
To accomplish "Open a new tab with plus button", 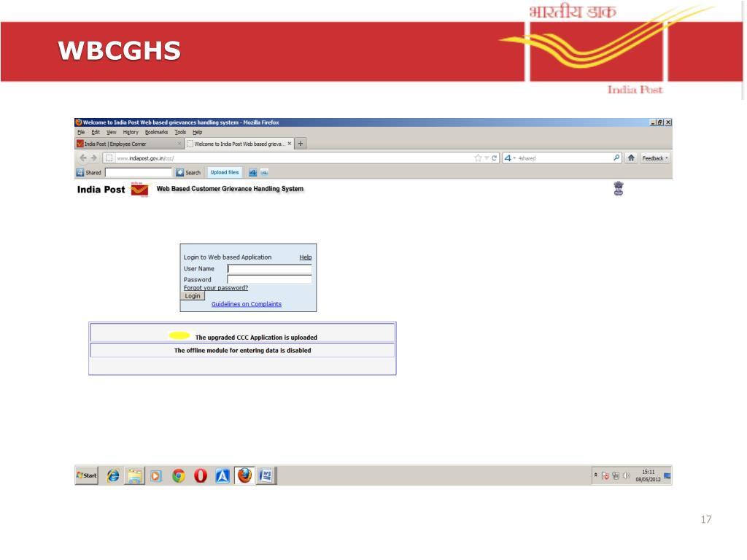I will tap(301, 144).
